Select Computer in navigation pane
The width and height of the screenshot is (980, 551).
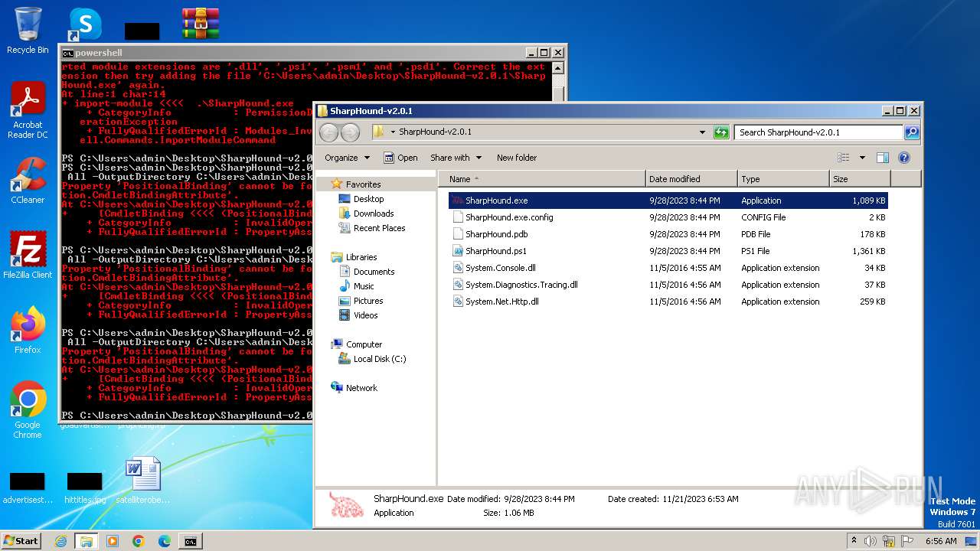pyautogui.click(x=364, y=344)
